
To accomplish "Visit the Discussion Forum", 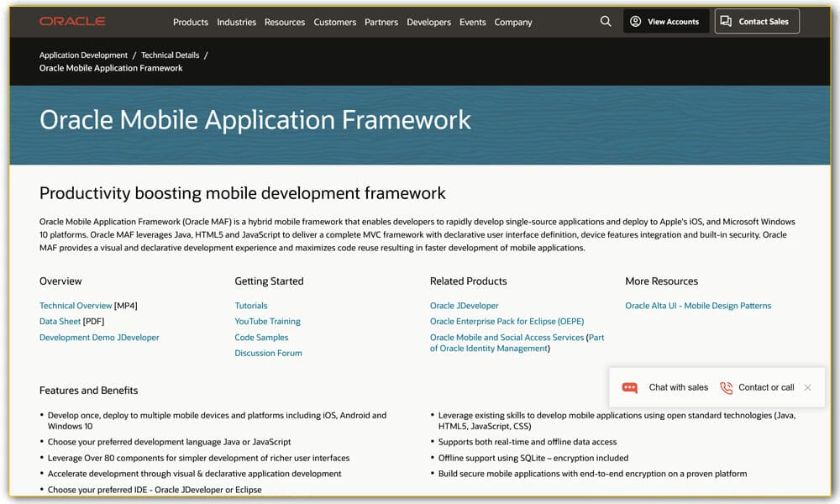I will pos(268,353).
